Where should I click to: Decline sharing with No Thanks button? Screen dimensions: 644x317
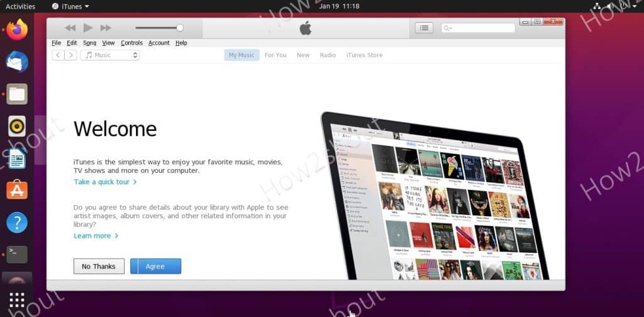point(99,266)
